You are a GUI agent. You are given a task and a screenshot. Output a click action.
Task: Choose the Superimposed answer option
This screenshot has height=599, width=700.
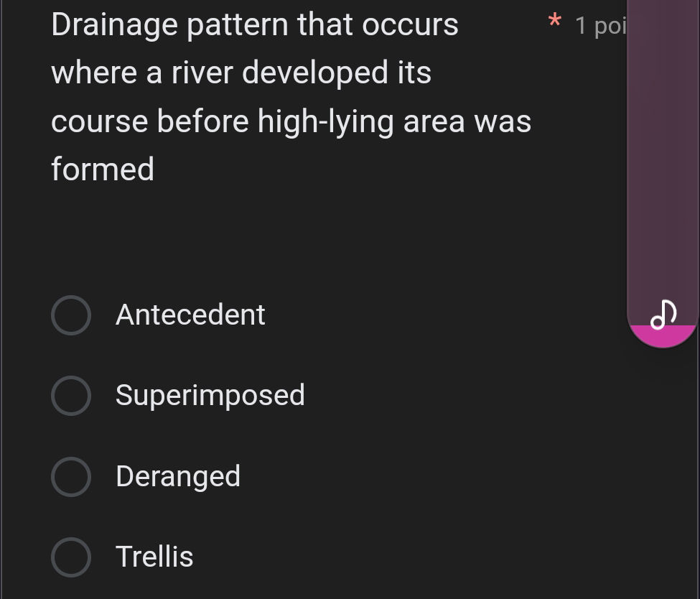pos(71,395)
